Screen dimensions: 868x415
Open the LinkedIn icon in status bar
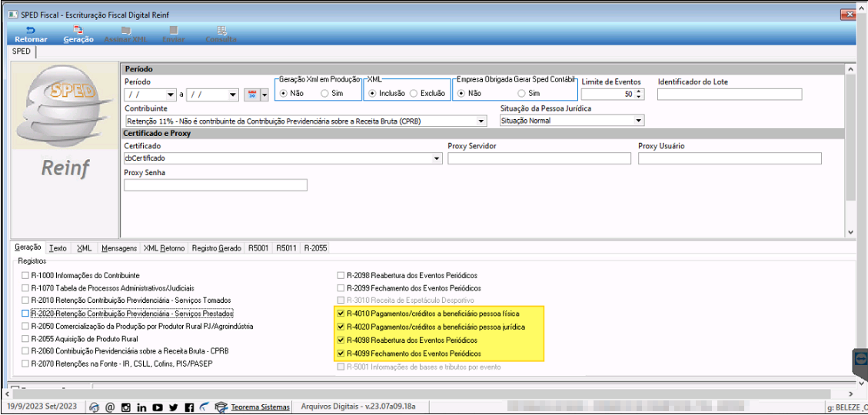tap(141, 408)
